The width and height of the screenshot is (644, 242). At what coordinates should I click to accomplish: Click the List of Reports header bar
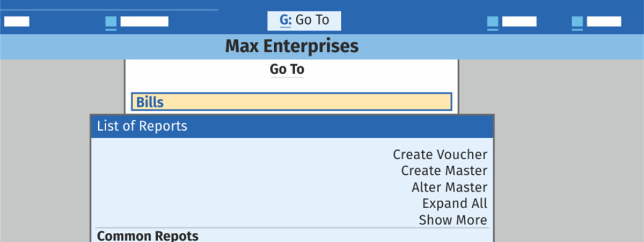(x=291, y=126)
